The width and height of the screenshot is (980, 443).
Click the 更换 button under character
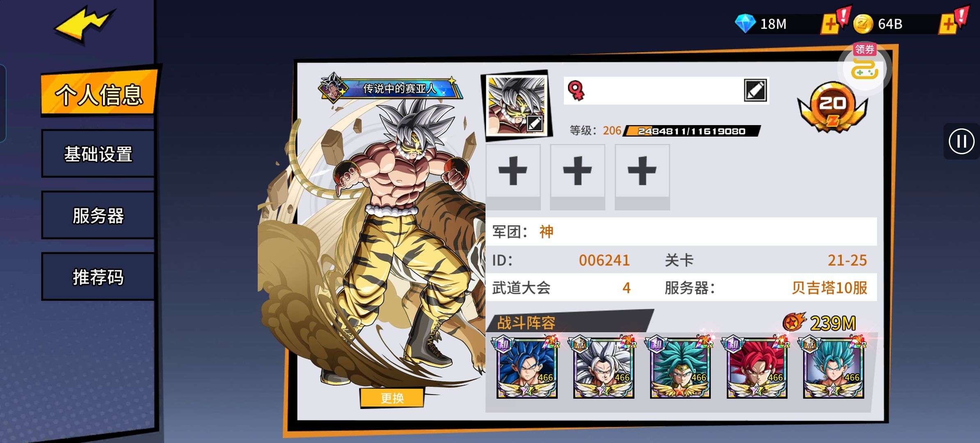pyautogui.click(x=392, y=398)
